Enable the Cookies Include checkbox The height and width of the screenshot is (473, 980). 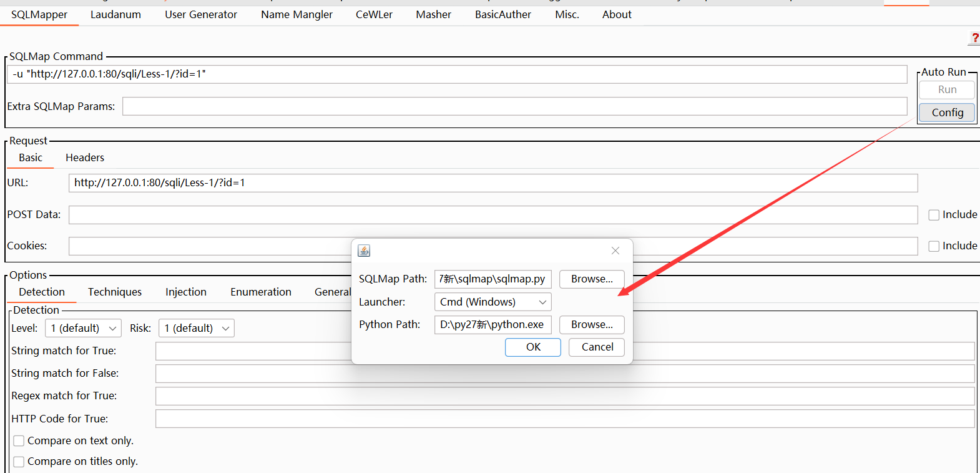[934, 246]
